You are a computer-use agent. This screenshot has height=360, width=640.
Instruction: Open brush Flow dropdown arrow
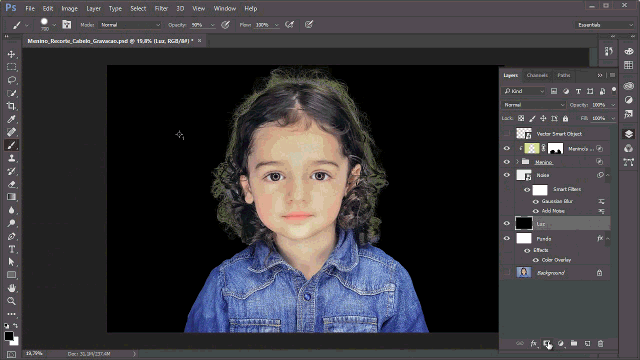[x=276, y=25]
